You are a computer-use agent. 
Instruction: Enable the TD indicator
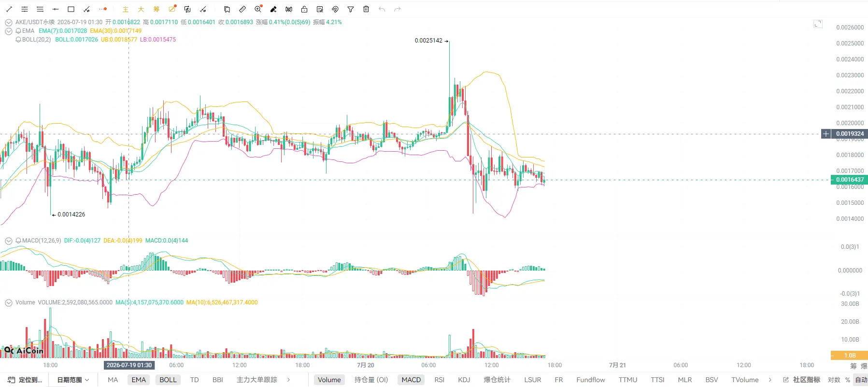pyautogui.click(x=195, y=380)
